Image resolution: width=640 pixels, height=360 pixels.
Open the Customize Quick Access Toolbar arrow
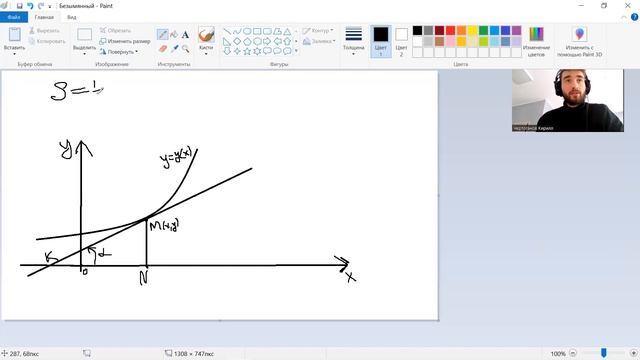point(50,6)
